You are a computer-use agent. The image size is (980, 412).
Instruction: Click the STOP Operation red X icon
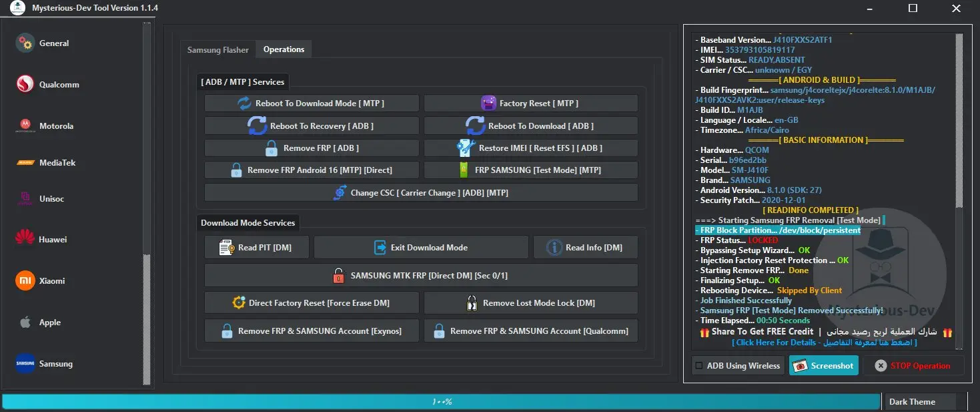(881, 366)
